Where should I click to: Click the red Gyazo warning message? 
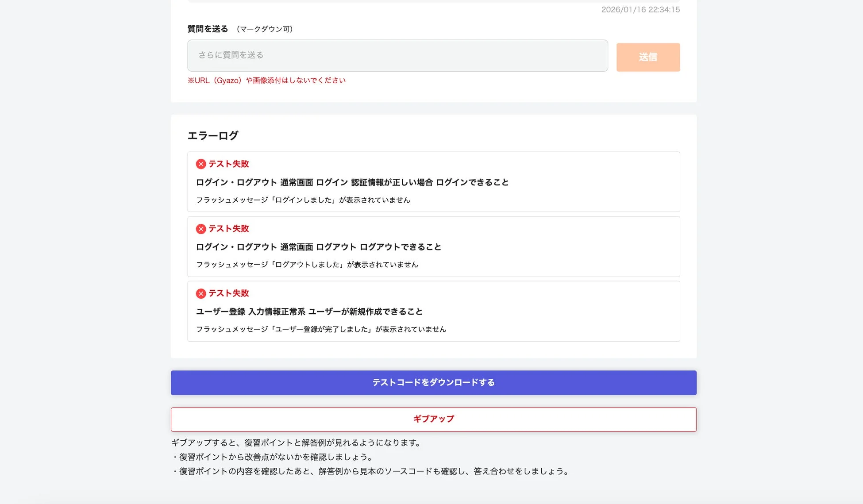click(x=266, y=80)
